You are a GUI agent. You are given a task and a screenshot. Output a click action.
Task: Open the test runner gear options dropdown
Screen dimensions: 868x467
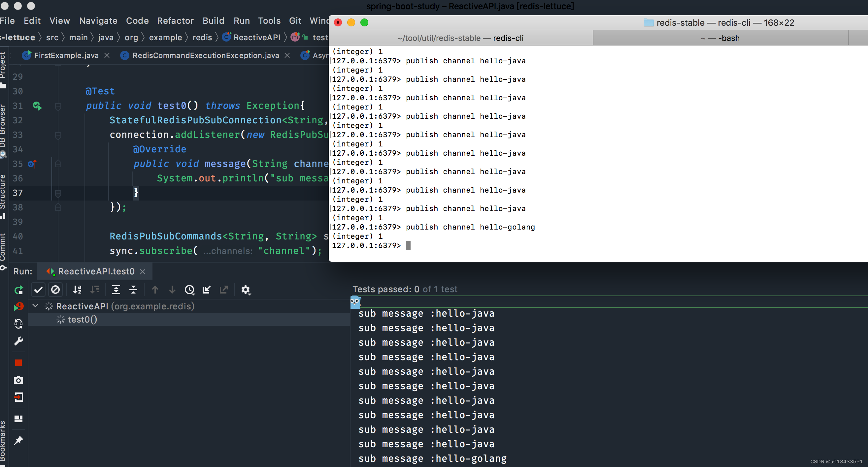[246, 290]
